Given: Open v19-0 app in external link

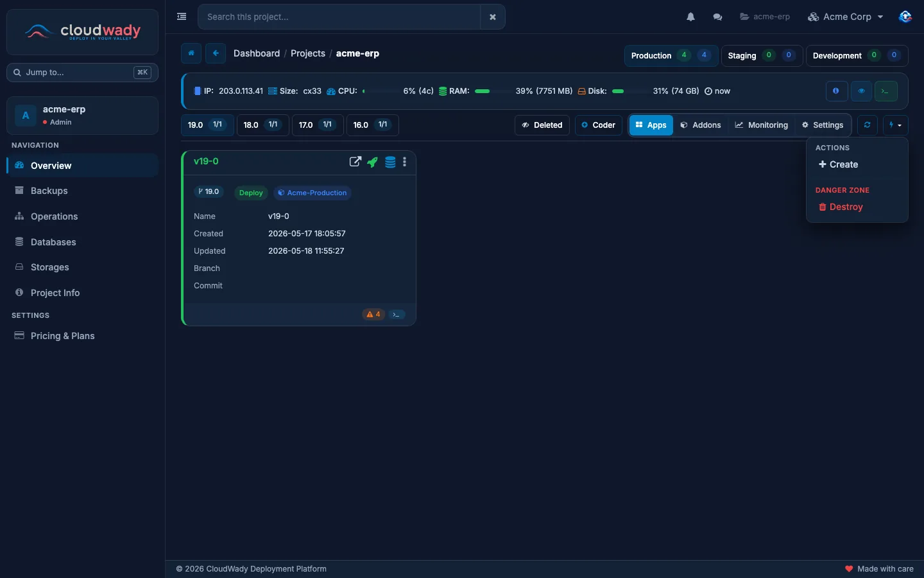Looking at the screenshot, I should coord(355,162).
